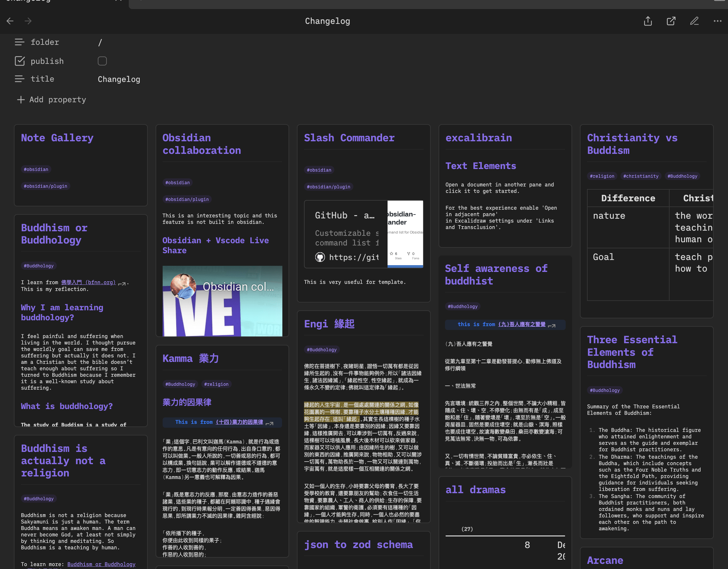
Task: Navigate forward with the right arrow
Action: tap(28, 21)
